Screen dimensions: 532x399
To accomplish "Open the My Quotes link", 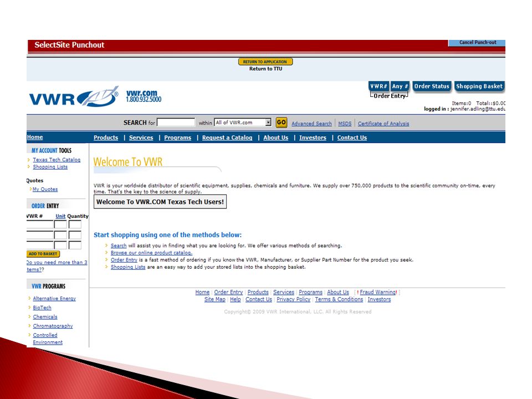I will [x=45, y=189].
